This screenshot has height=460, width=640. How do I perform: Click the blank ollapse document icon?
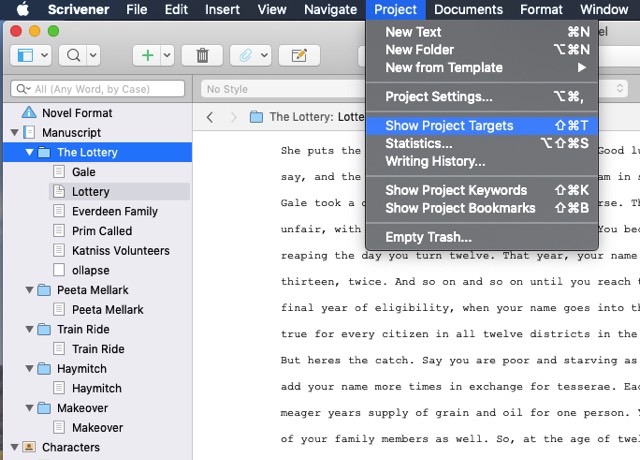pos(59,270)
